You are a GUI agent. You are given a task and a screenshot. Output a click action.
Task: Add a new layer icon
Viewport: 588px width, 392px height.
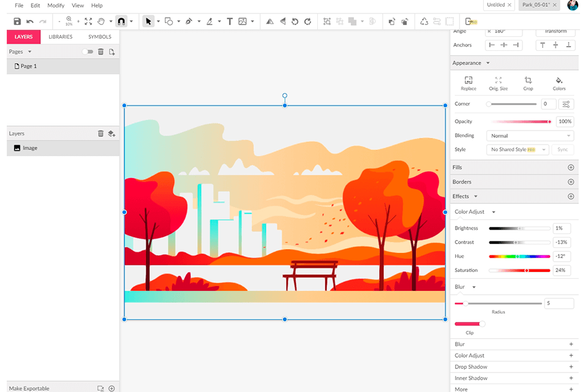coord(111,134)
